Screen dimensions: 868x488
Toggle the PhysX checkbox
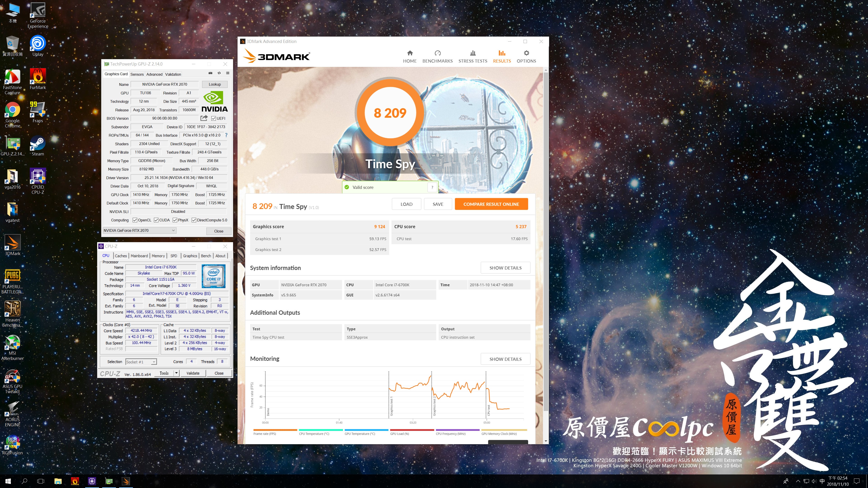(x=175, y=220)
